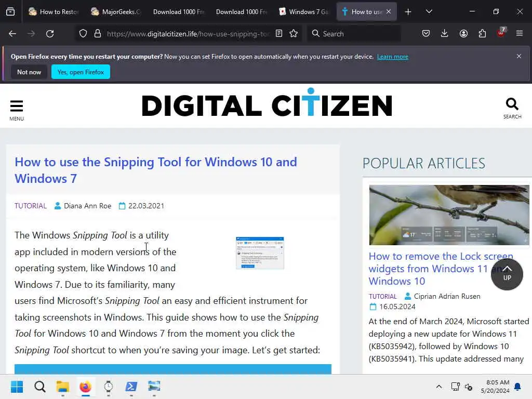This screenshot has height=399, width=532.
Task: Click Firefox icon on taskbar
Action: pyautogui.click(x=86, y=387)
